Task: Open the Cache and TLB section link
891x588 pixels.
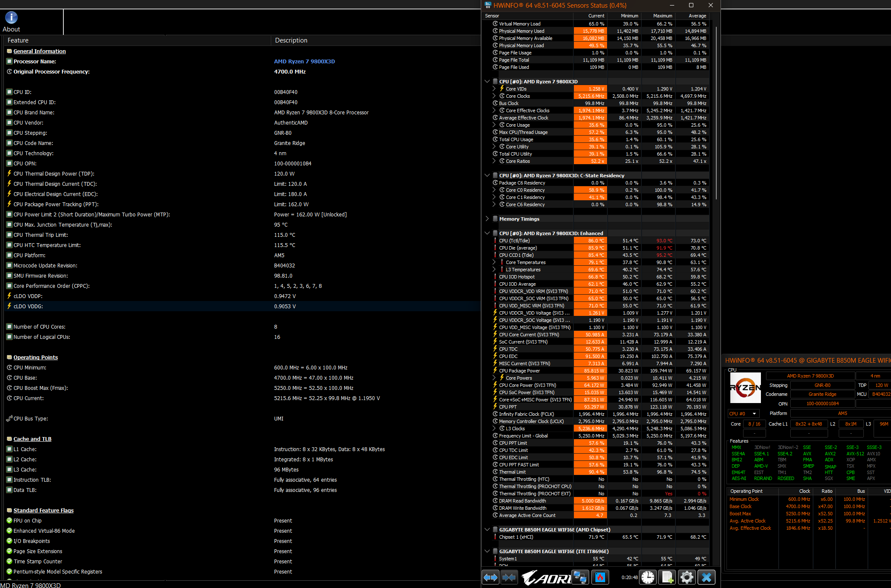Action: pos(32,439)
